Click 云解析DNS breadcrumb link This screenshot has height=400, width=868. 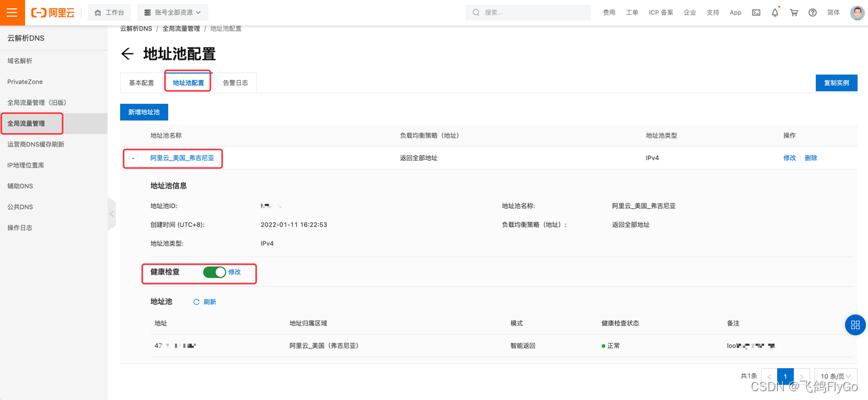pos(136,28)
